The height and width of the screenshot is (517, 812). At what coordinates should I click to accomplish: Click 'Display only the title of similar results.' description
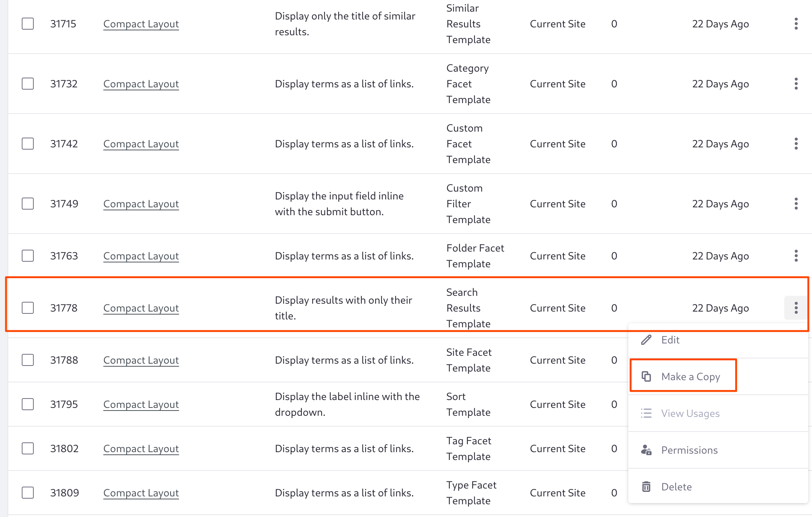345,24
